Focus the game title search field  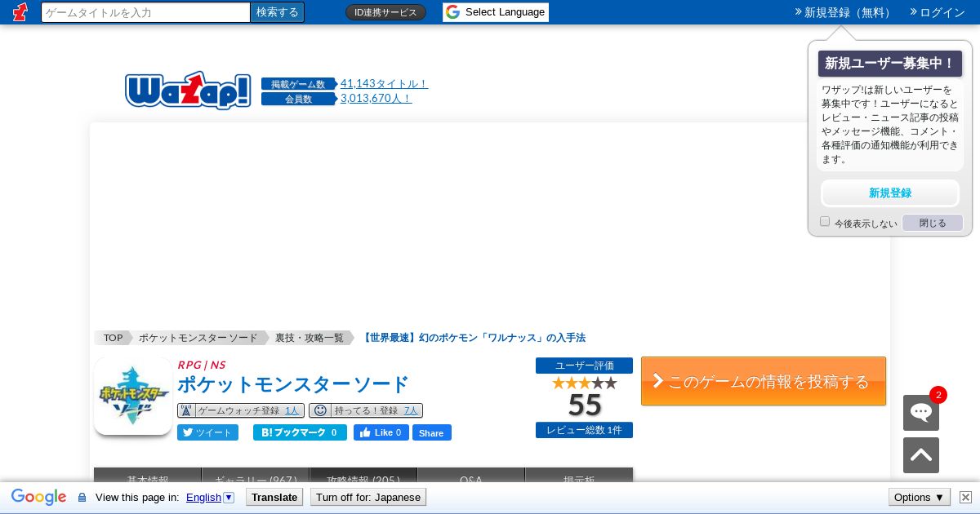tap(145, 12)
